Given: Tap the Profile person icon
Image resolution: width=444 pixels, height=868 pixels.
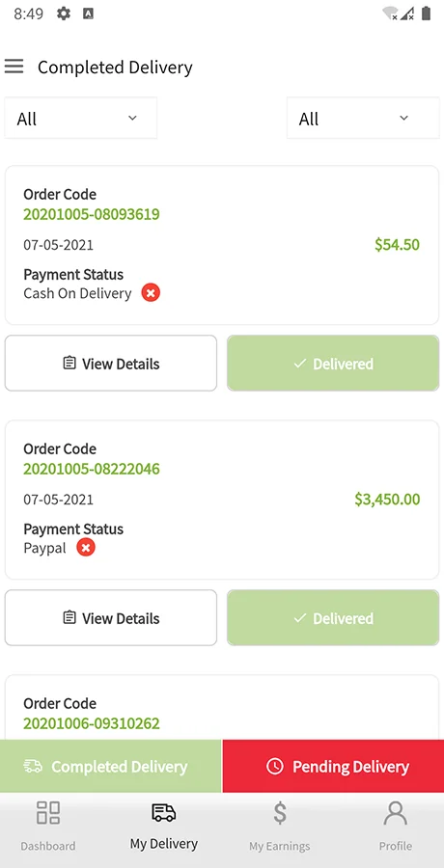Looking at the screenshot, I should coord(395,813).
